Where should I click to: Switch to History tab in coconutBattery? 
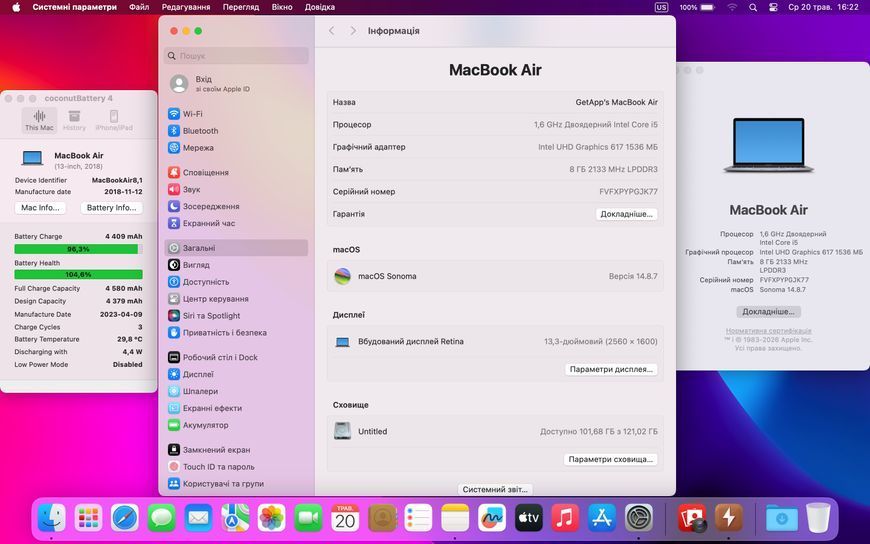click(x=74, y=120)
